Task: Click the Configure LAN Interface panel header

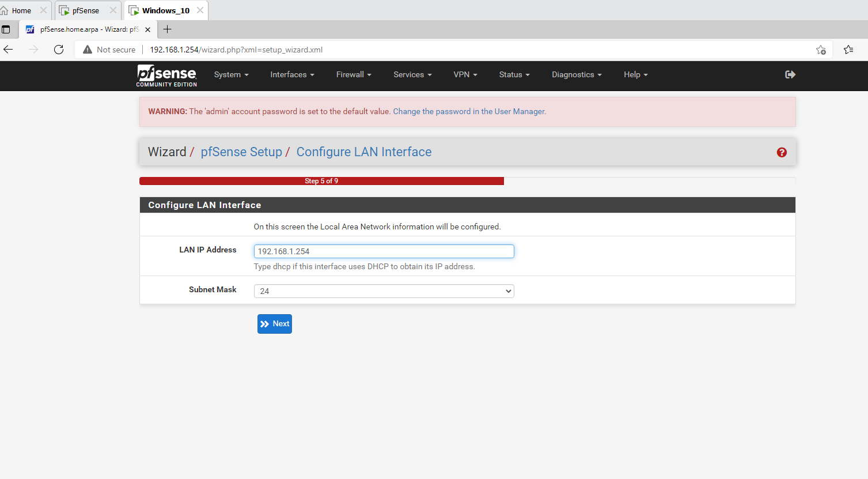Action: (x=467, y=205)
